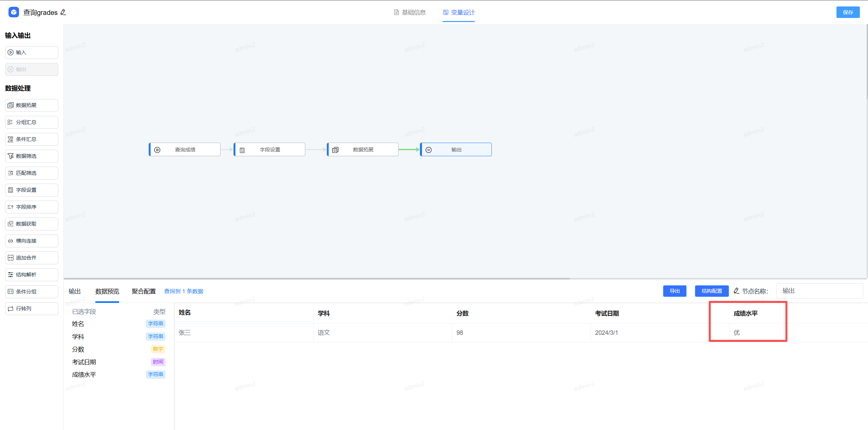This screenshot has width=868, height=430.
Task: Select the 数据拓展 tool in sidebar
Action: point(32,105)
